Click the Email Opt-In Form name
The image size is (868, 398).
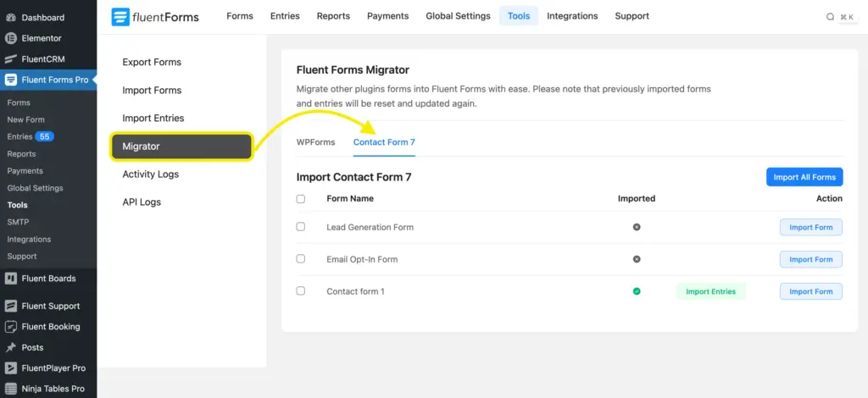click(362, 259)
